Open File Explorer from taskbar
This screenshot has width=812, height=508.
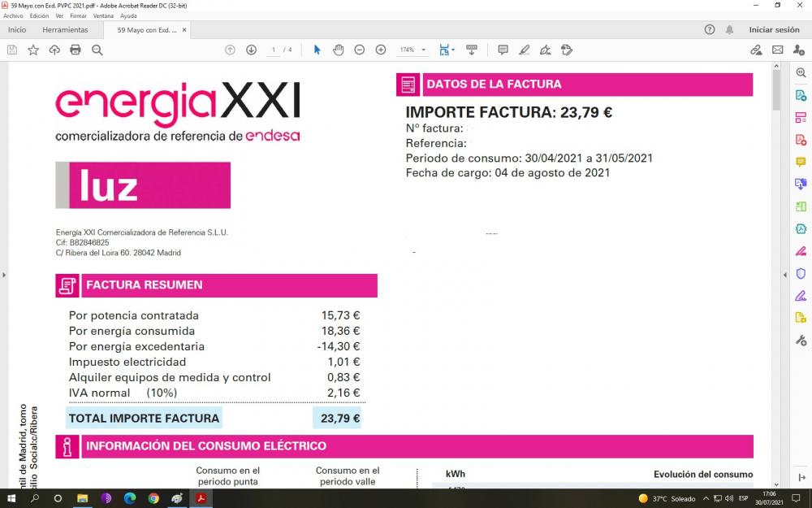[x=82, y=498]
